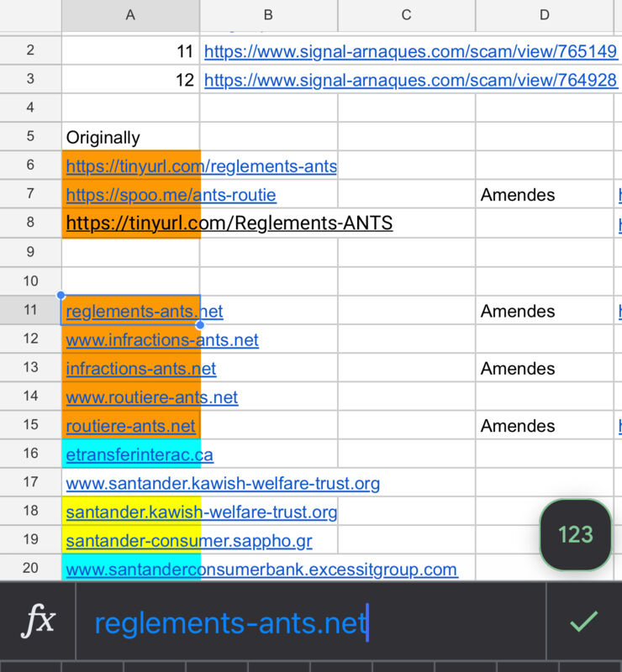Select row 11 header
This screenshot has height=672, width=622.
coord(30,309)
